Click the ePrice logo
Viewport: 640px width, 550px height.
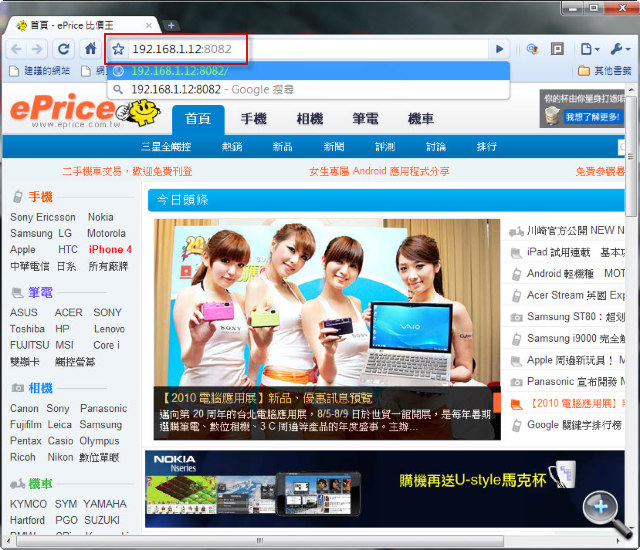point(85,110)
